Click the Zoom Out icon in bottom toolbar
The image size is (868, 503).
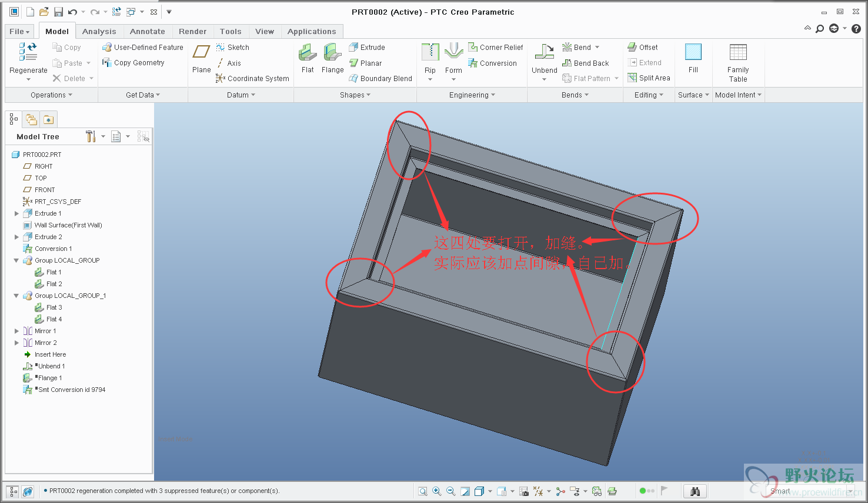(451, 491)
